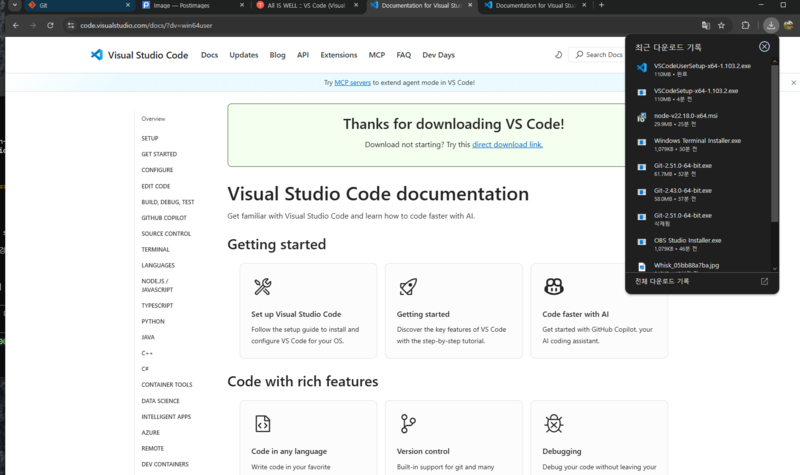
Task: Follow the MCP servers link in banner
Action: pyautogui.click(x=353, y=82)
